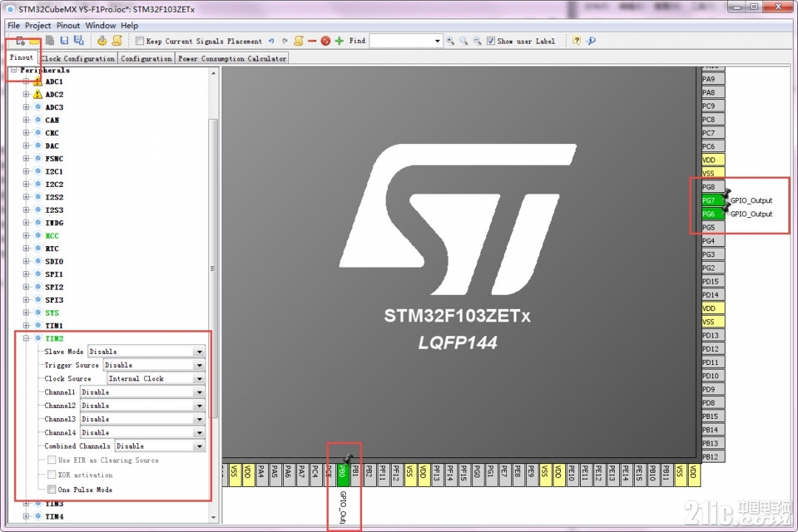This screenshot has height=532, width=798.
Task: Open the Help menu
Action: pyautogui.click(x=129, y=25)
